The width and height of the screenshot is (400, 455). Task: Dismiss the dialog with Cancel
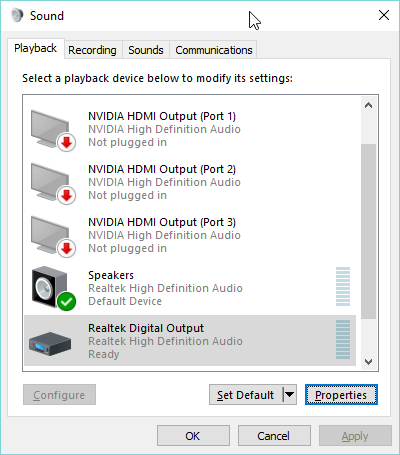point(274,436)
